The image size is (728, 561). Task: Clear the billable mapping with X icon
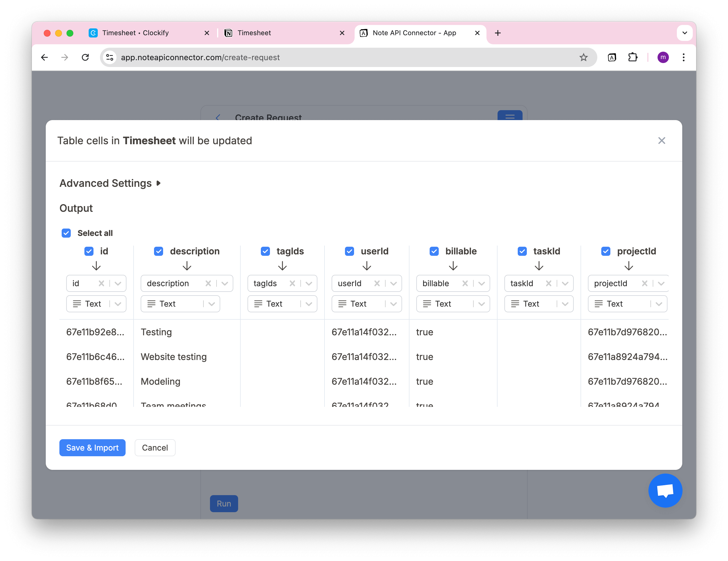click(465, 284)
